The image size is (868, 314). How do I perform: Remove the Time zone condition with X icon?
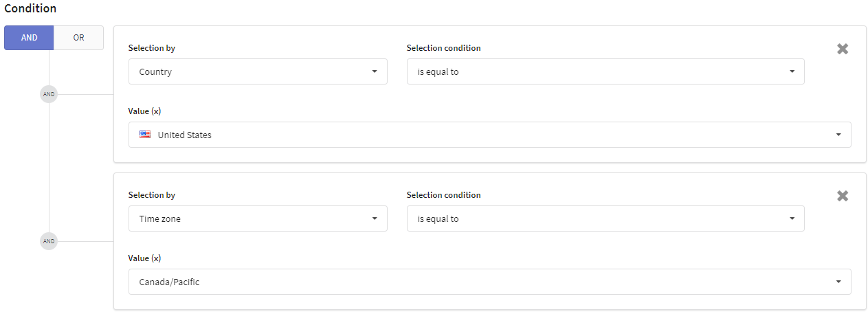pos(843,196)
